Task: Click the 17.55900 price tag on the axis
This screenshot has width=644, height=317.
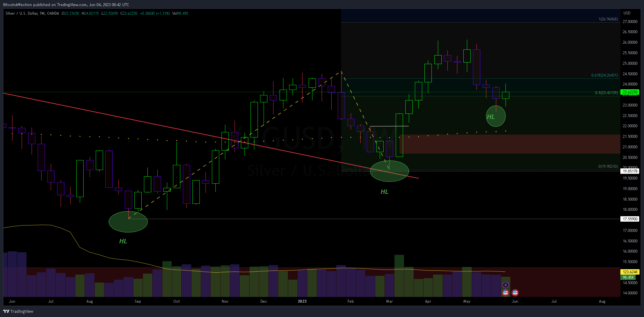Action: pyautogui.click(x=630, y=219)
